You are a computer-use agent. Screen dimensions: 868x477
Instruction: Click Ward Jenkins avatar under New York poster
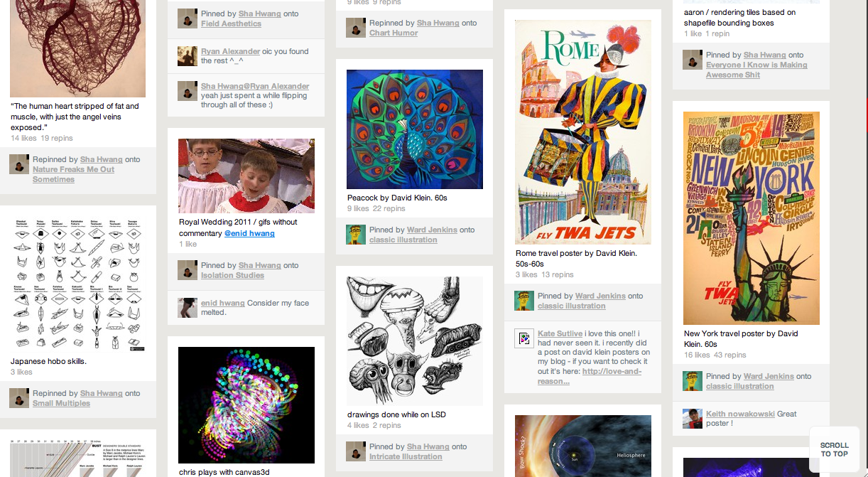pyautogui.click(x=693, y=381)
